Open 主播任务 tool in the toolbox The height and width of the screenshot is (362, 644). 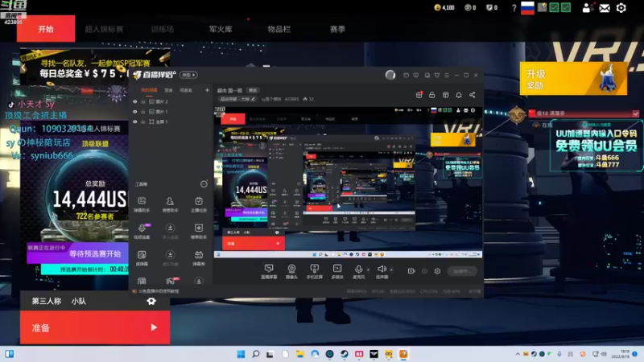point(199,204)
